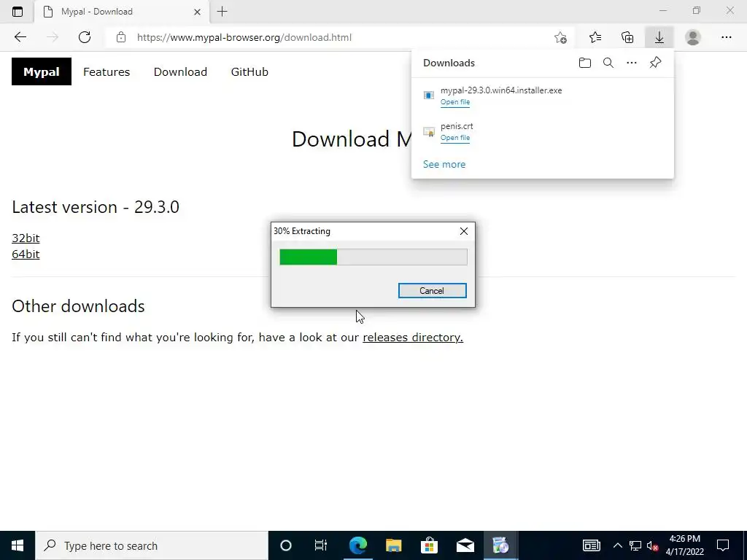The image size is (747, 560).
Task: Add this page to favorites star
Action: (561, 37)
